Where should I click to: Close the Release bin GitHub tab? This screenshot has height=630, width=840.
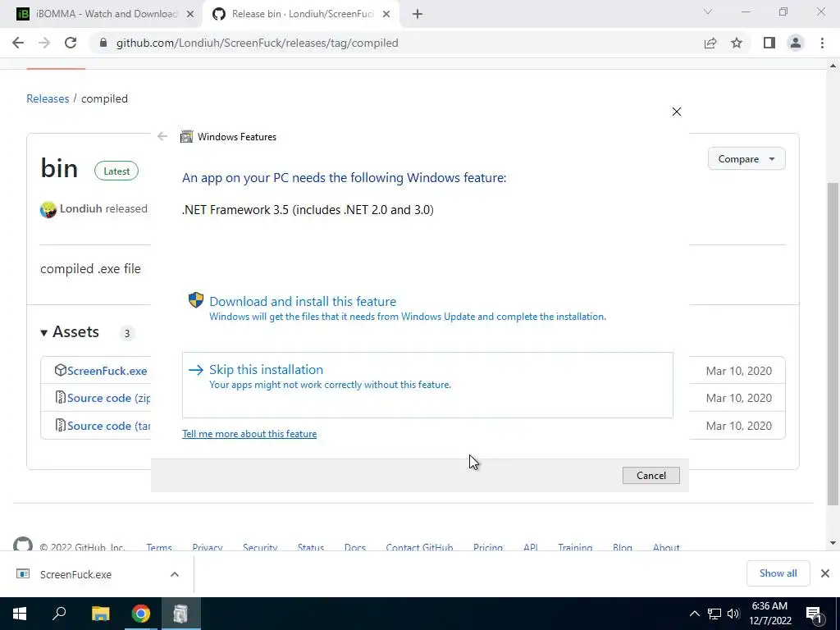(x=386, y=15)
